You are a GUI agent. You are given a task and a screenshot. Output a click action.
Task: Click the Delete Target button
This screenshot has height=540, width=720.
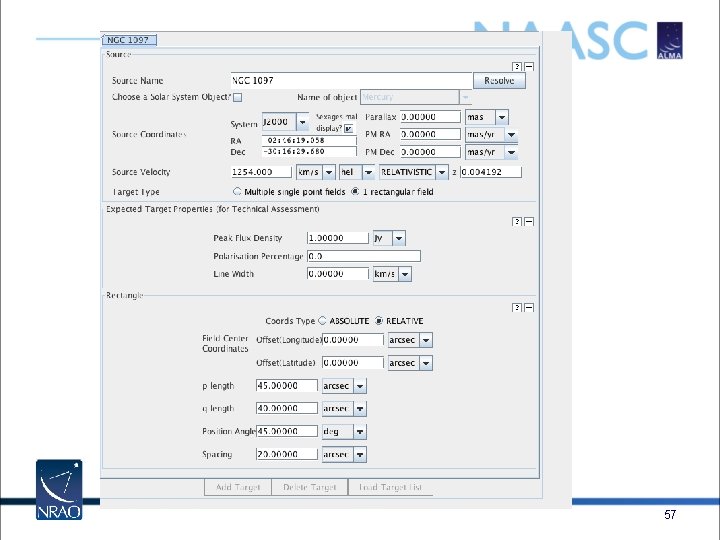click(309, 487)
